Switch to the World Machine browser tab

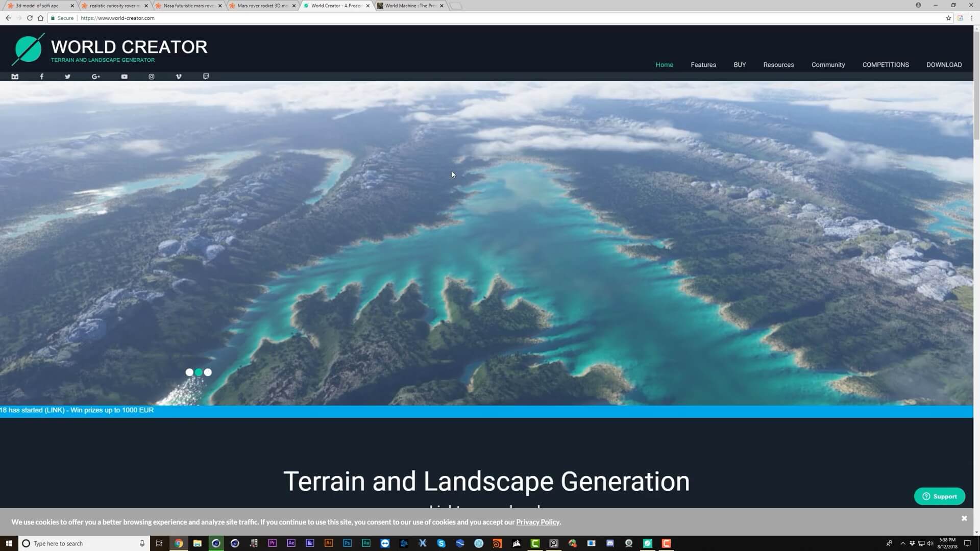click(x=409, y=6)
